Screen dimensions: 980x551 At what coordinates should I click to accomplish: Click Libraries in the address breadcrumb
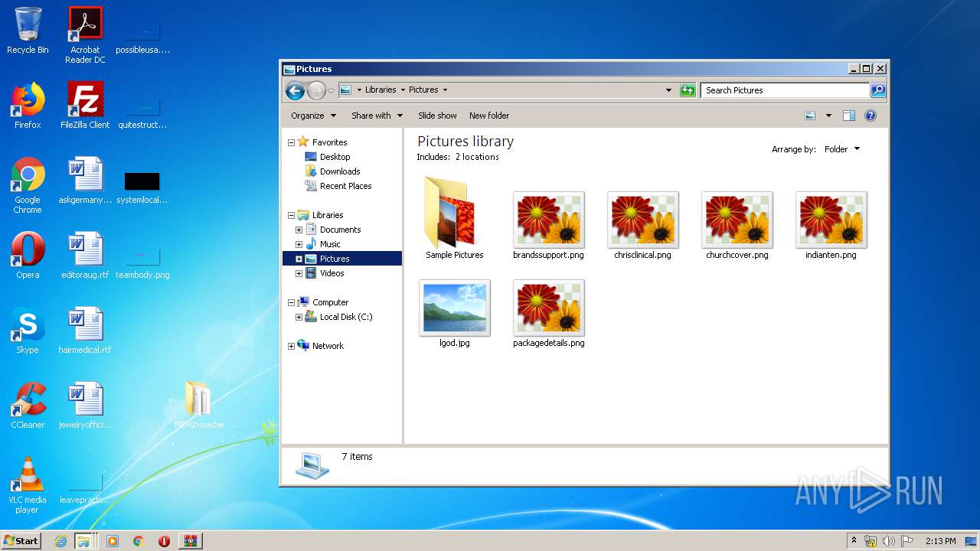point(381,90)
